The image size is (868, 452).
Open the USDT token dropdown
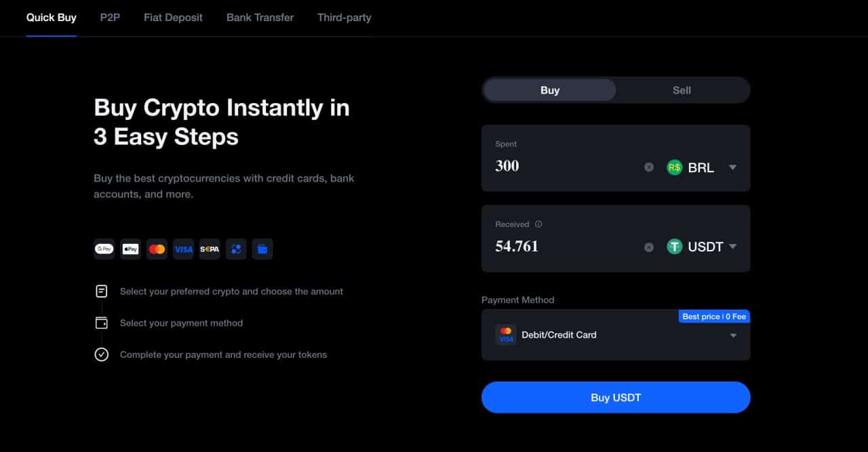(732, 247)
